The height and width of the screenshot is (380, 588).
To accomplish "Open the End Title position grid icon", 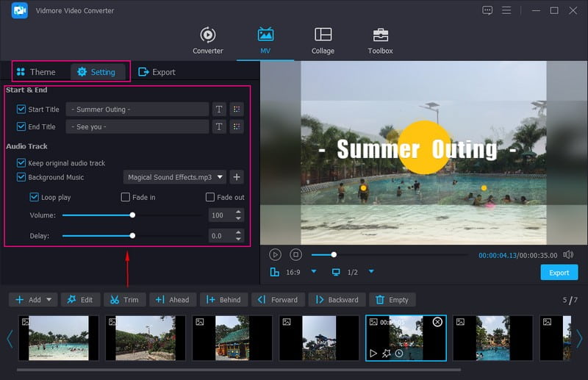I will (x=236, y=126).
